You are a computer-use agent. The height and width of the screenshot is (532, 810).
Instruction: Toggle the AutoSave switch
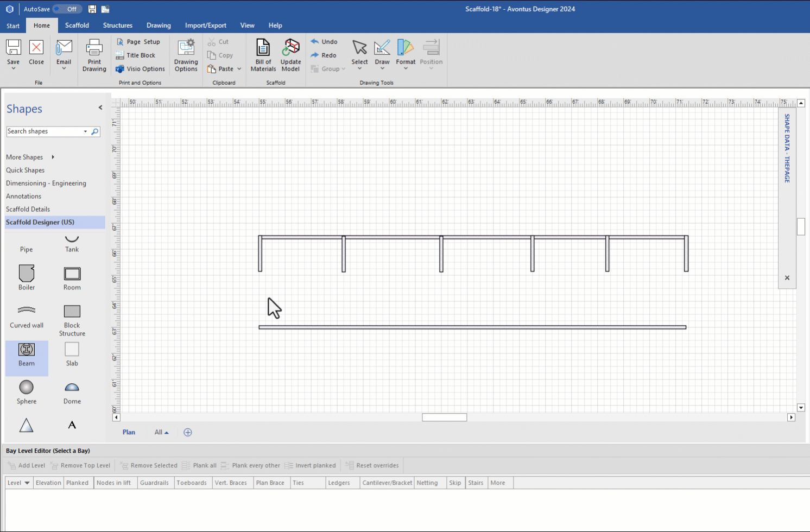point(68,9)
